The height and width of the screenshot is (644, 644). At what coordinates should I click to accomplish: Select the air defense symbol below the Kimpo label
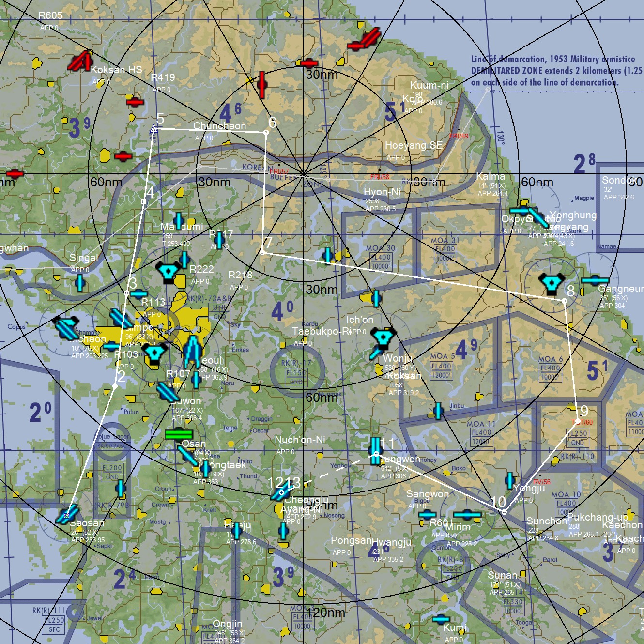[155, 353]
